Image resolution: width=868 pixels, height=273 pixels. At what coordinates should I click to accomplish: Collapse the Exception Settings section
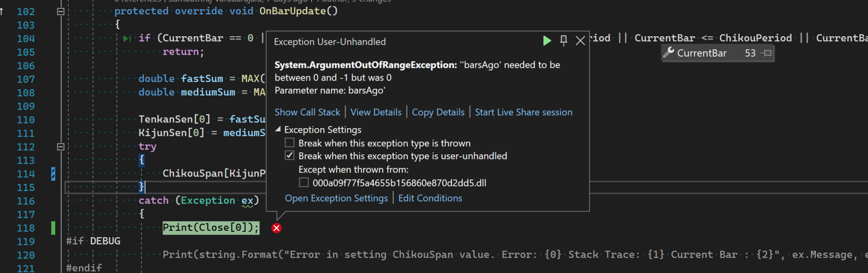coord(278,129)
